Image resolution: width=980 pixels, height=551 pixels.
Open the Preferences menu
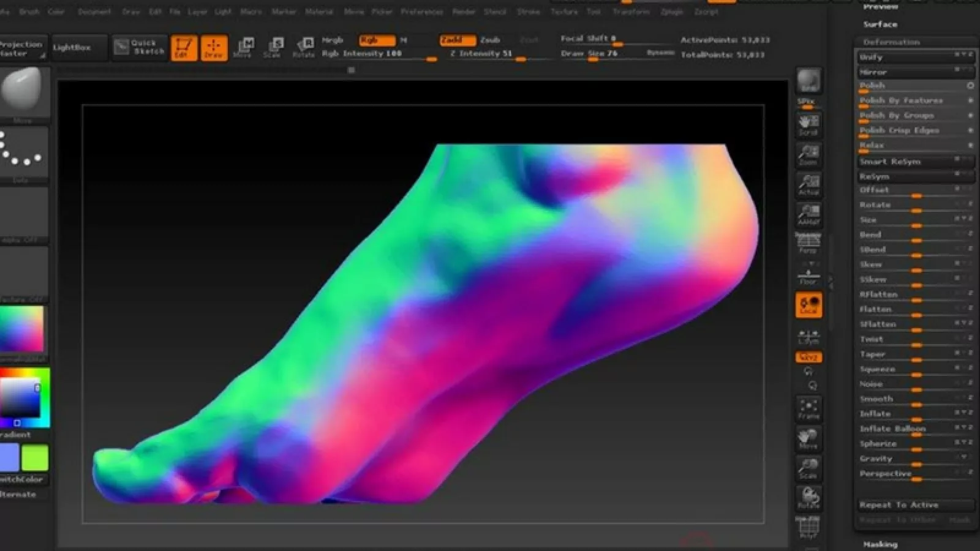421,12
